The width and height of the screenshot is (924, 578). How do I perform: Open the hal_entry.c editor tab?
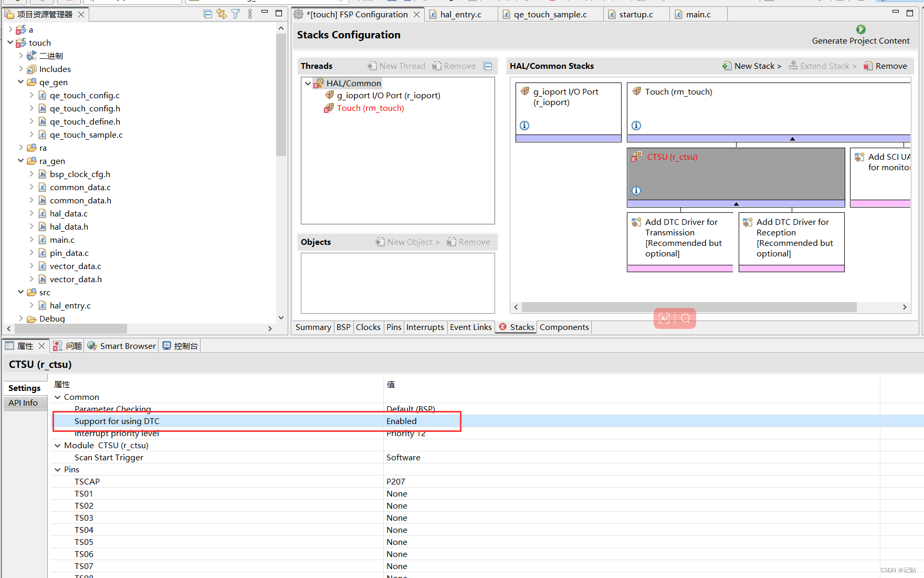[460, 14]
